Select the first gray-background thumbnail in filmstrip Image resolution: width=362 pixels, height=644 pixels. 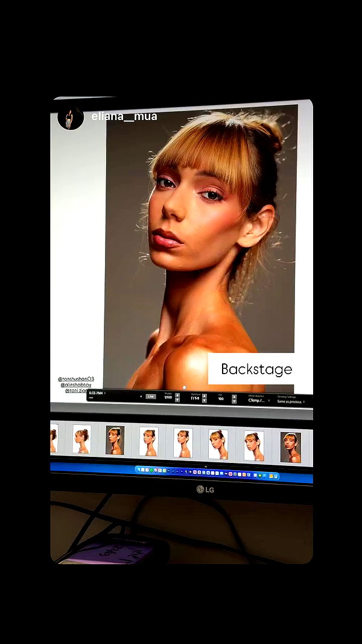115,440
